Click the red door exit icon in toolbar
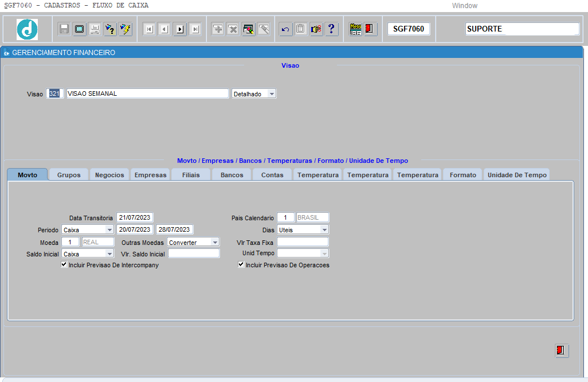The image size is (588, 382). pyautogui.click(x=370, y=29)
